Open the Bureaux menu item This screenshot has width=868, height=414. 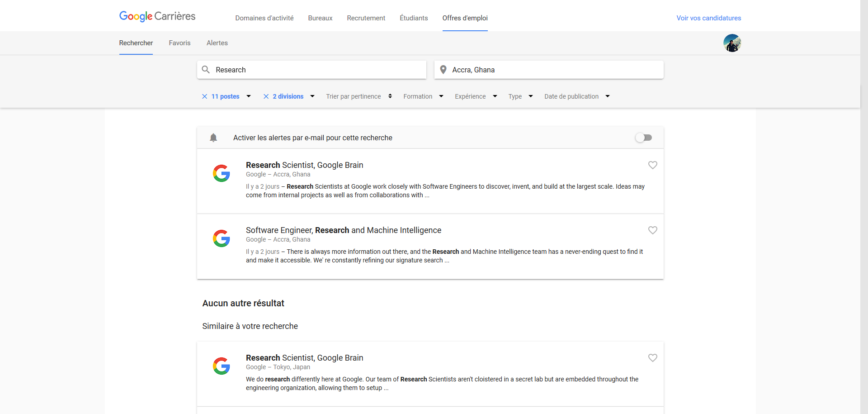coord(320,18)
